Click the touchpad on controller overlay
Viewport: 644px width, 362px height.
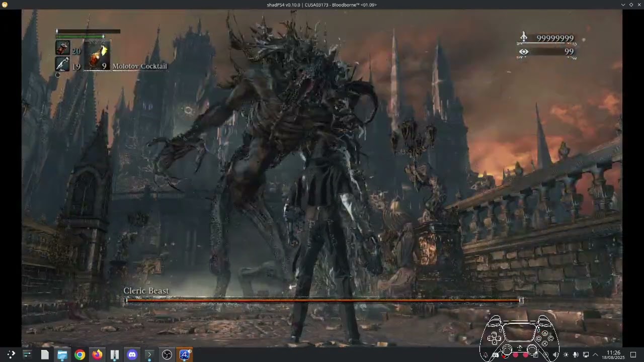pyautogui.click(x=520, y=332)
